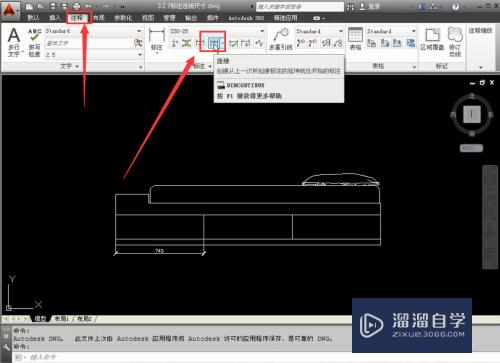This screenshot has width=500, height=363.
Task: Open the 默认 ribbon tab
Action: [x=33, y=18]
